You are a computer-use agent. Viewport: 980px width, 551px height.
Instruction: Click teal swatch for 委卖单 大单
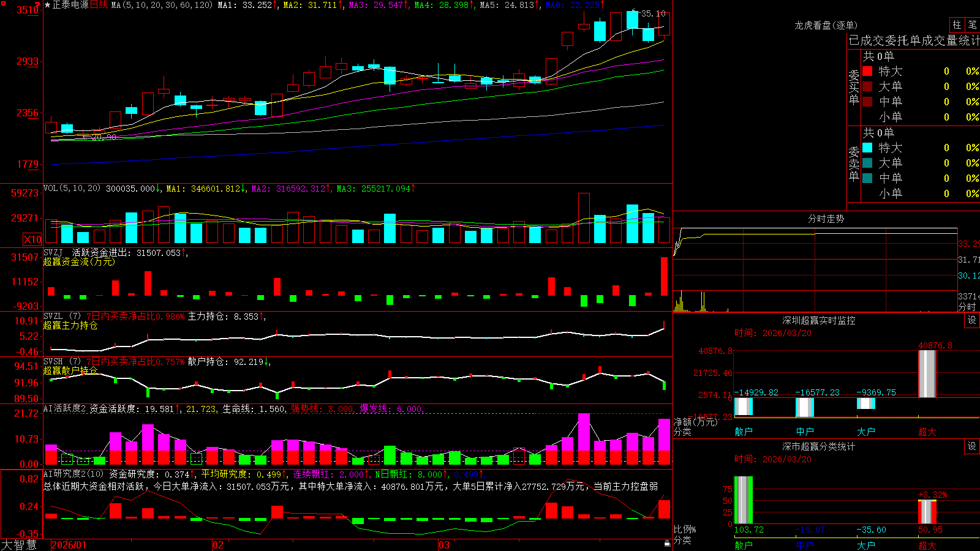click(867, 163)
